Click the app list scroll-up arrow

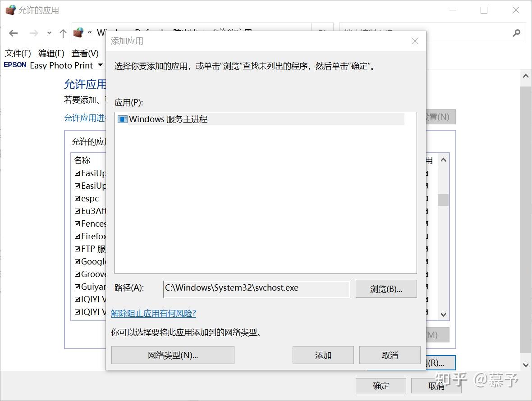(x=443, y=159)
